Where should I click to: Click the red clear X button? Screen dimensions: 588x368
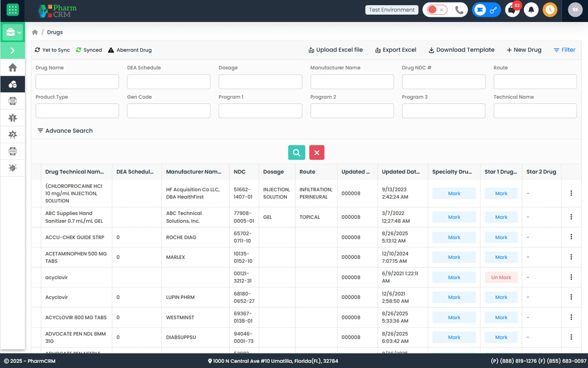[317, 152]
